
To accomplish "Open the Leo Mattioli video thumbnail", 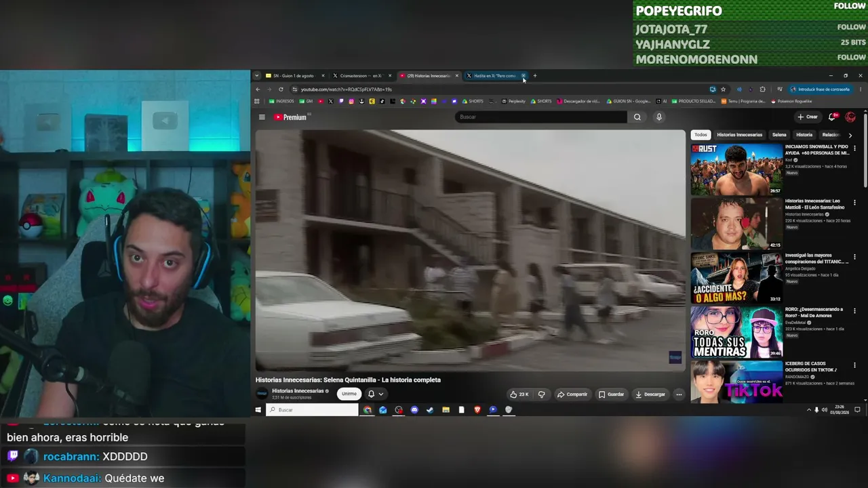I will click(x=736, y=223).
